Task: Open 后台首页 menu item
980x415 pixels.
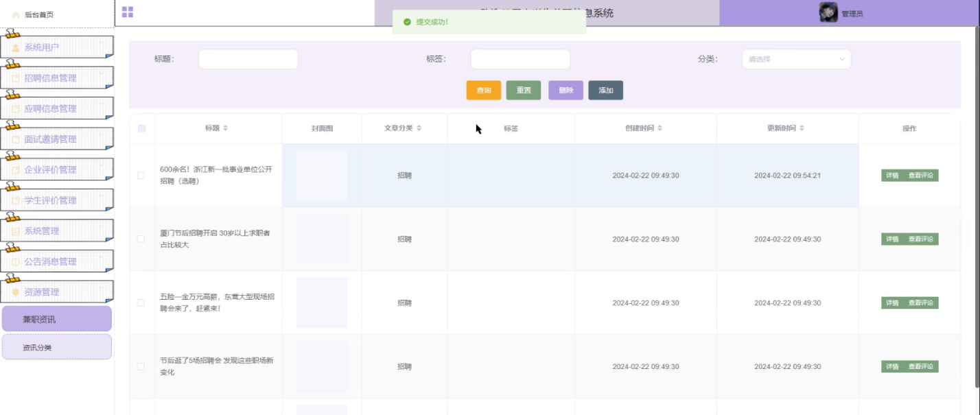Action: [57, 14]
